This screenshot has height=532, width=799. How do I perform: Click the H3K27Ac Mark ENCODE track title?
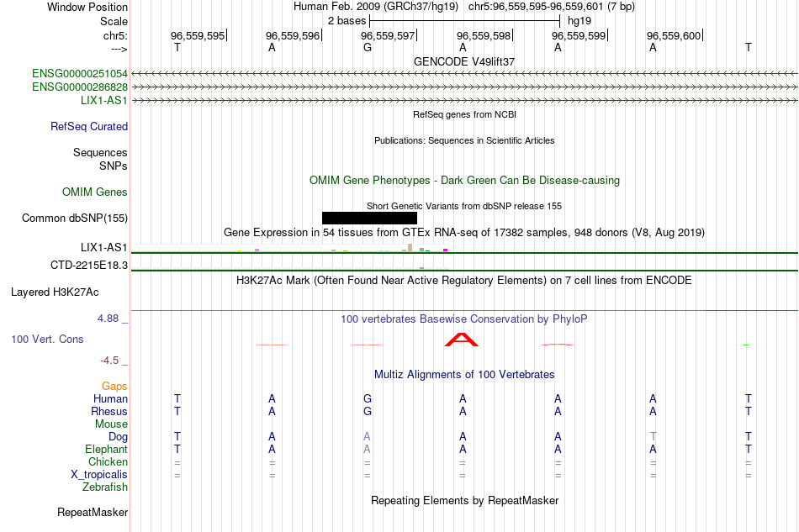[464, 281]
